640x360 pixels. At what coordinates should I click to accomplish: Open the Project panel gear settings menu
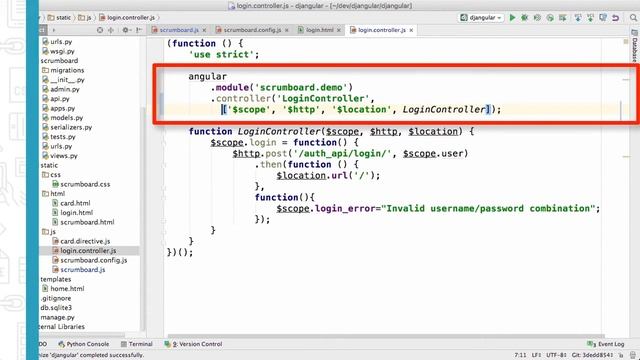coord(126,30)
